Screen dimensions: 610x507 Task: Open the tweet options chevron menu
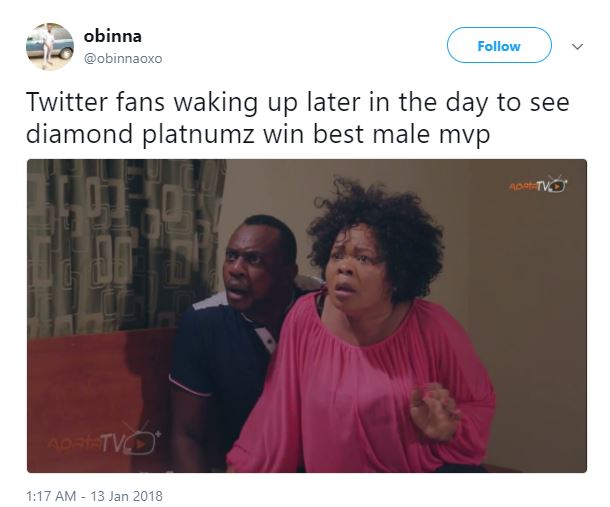pos(576,46)
